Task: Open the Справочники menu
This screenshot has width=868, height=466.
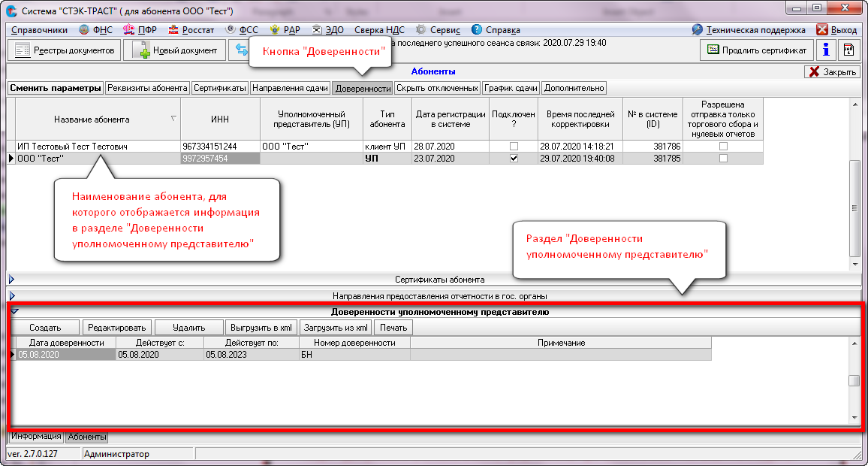Action: click(x=39, y=30)
